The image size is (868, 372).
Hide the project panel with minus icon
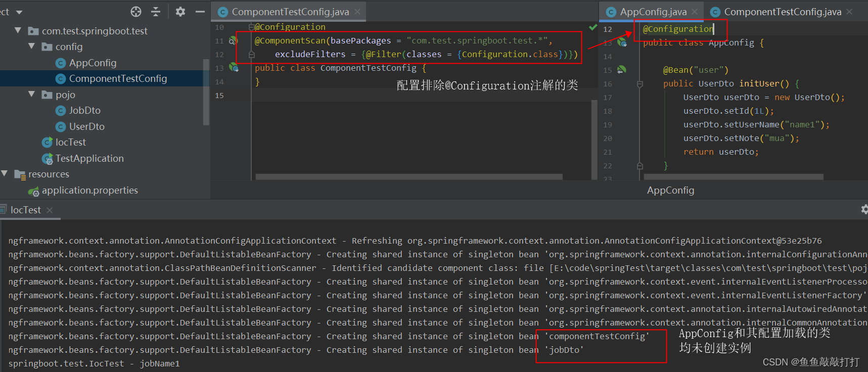(x=200, y=12)
